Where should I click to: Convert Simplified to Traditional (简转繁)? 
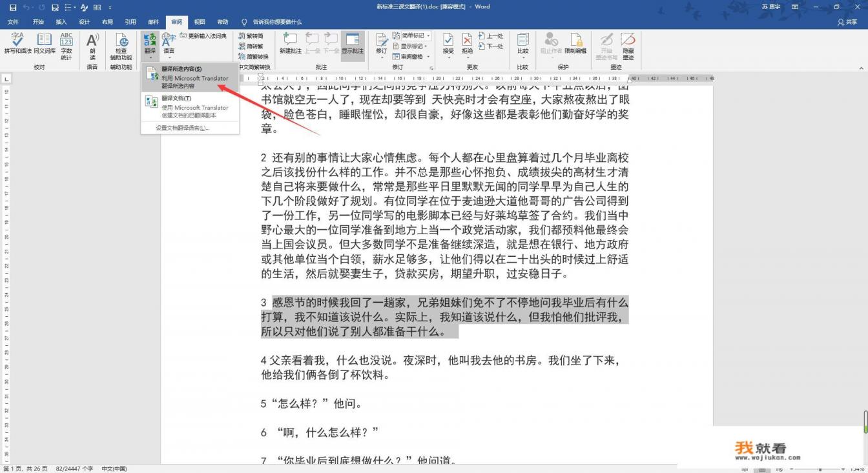pyautogui.click(x=251, y=46)
